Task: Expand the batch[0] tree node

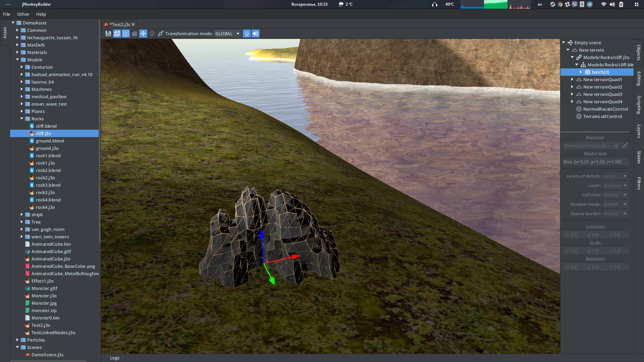Action: coord(581,72)
